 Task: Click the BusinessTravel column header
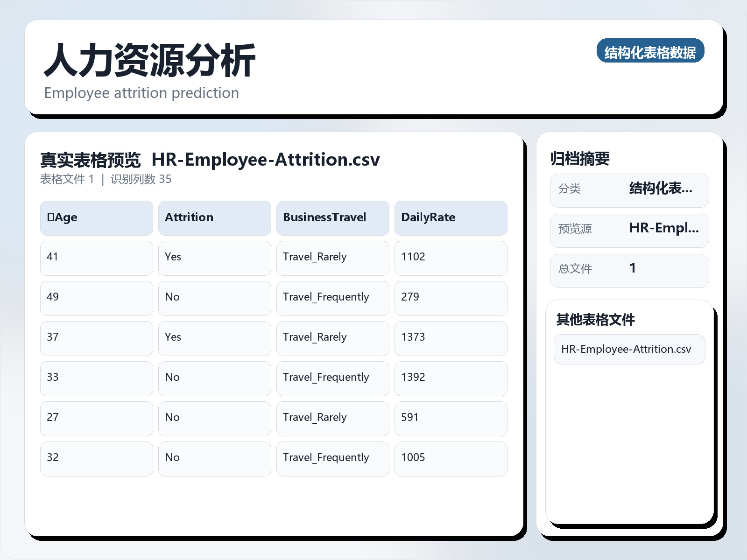point(332,217)
